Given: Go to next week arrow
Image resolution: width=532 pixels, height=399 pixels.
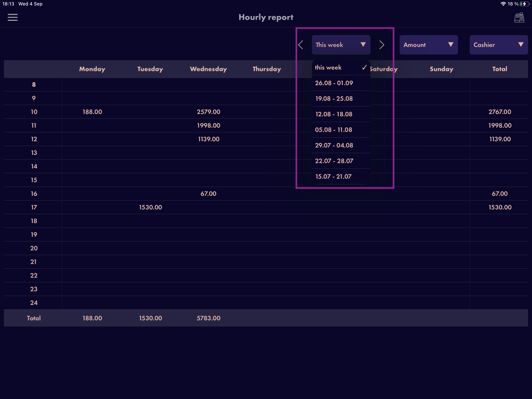Looking at the screenshot, I should tap(382, 45).
